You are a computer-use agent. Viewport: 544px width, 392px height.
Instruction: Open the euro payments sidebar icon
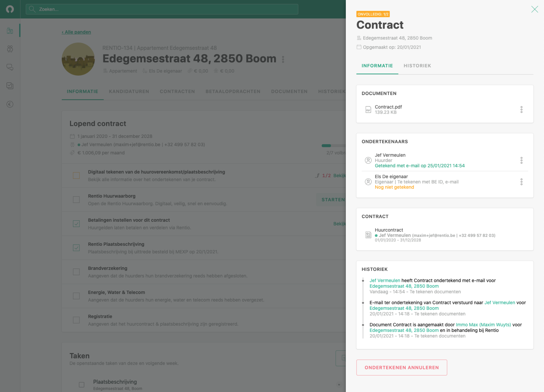click(x=10, y=104)
